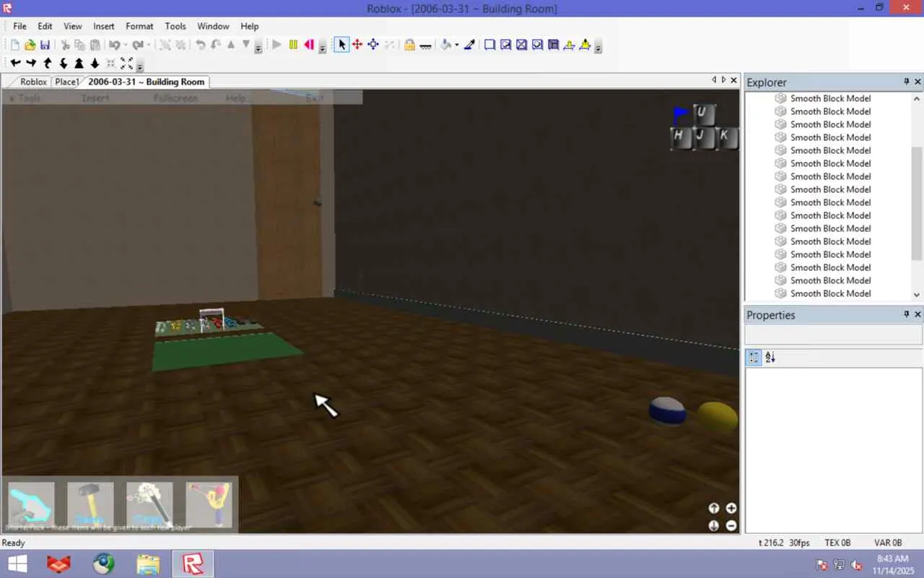This screenshot has height=578, width=924.
Task: Click the H camera key in viewport
Action: pos(681,138)
